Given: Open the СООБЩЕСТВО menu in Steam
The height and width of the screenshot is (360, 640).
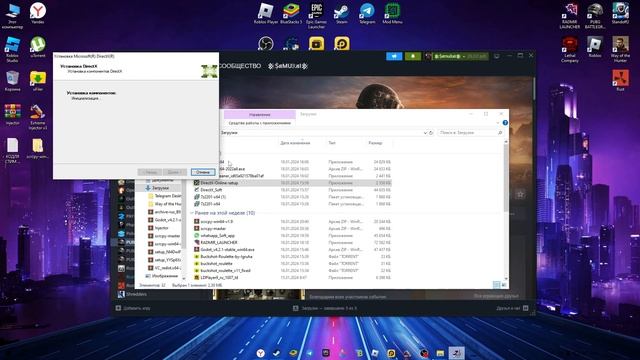Looking at the screenshot, I should tap(240, 66).
